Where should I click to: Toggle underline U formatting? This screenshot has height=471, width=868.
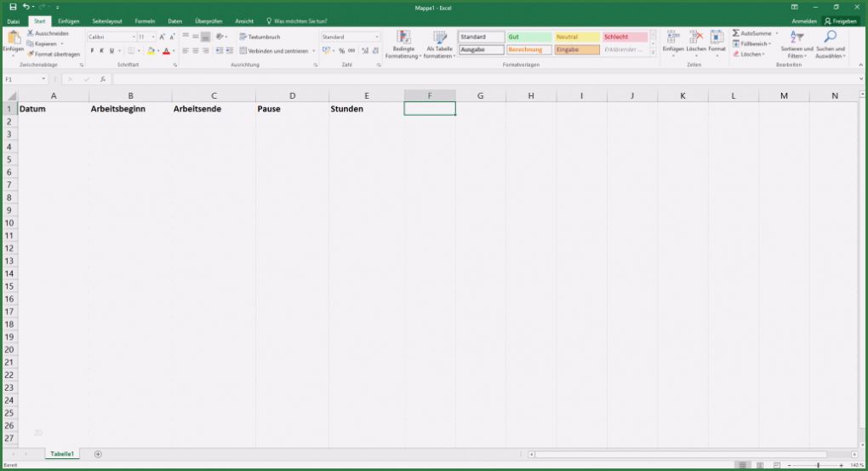tap(111, 50)
